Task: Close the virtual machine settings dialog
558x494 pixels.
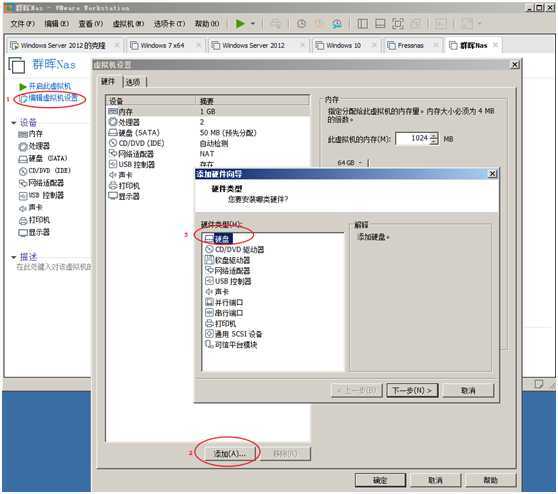Action: pyautogui.click(x=515, y=65)
